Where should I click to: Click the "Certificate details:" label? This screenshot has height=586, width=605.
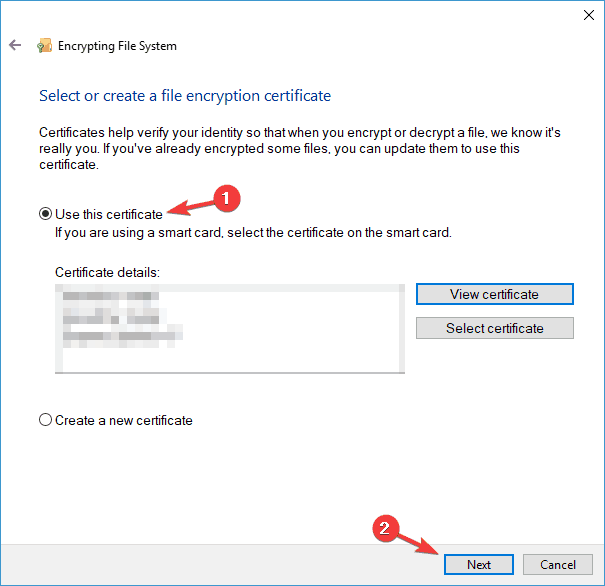click(x=107, y=272)
